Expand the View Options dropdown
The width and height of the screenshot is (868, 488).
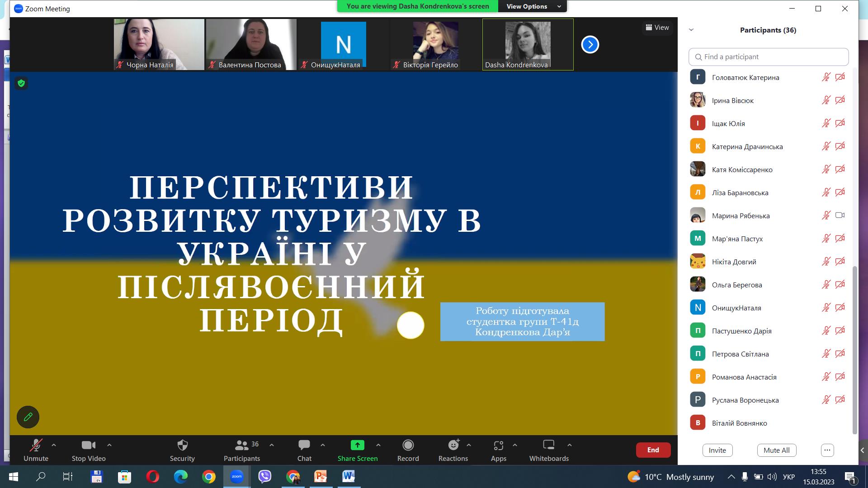pos(533,6)
